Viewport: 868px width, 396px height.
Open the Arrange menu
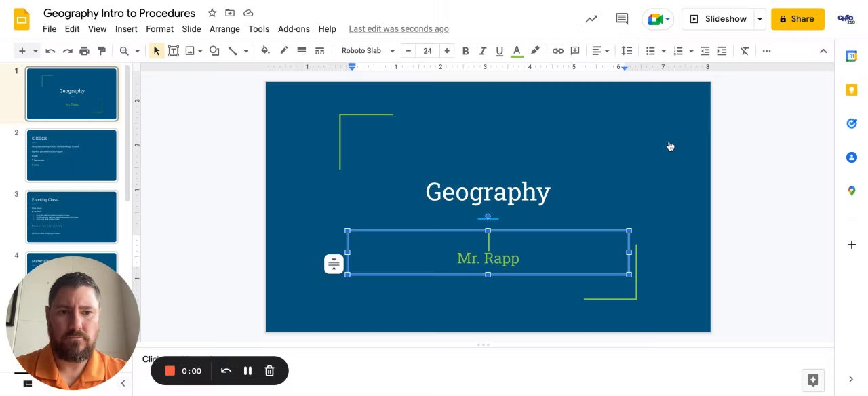click(x=224, y=29)
